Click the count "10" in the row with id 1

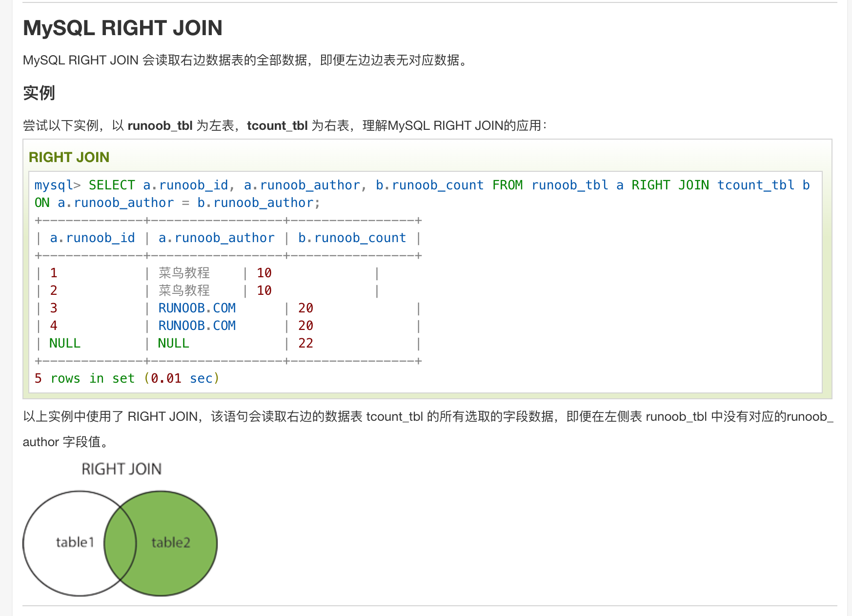point(264,273)
